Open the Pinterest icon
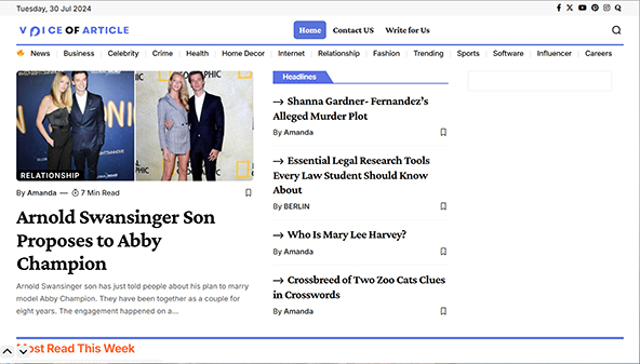Viewport: 640px width, 364px height. pyautogui.click(x=595, y=8)
